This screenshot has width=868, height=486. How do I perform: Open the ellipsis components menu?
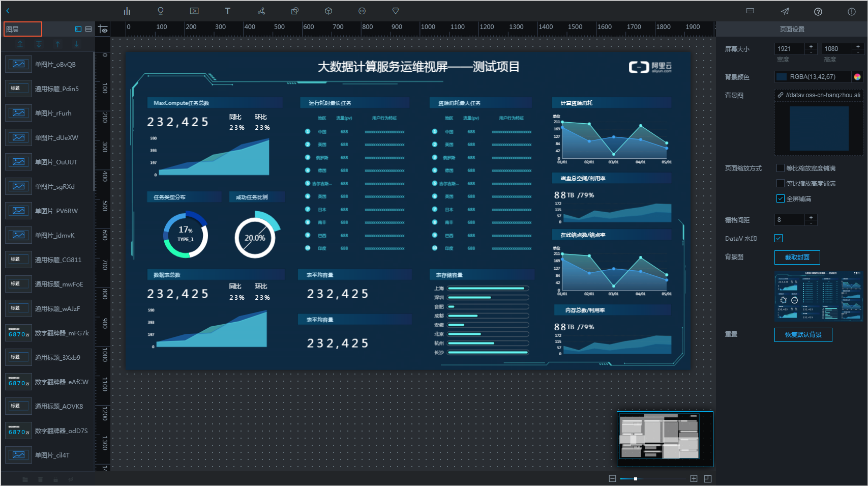362,11
